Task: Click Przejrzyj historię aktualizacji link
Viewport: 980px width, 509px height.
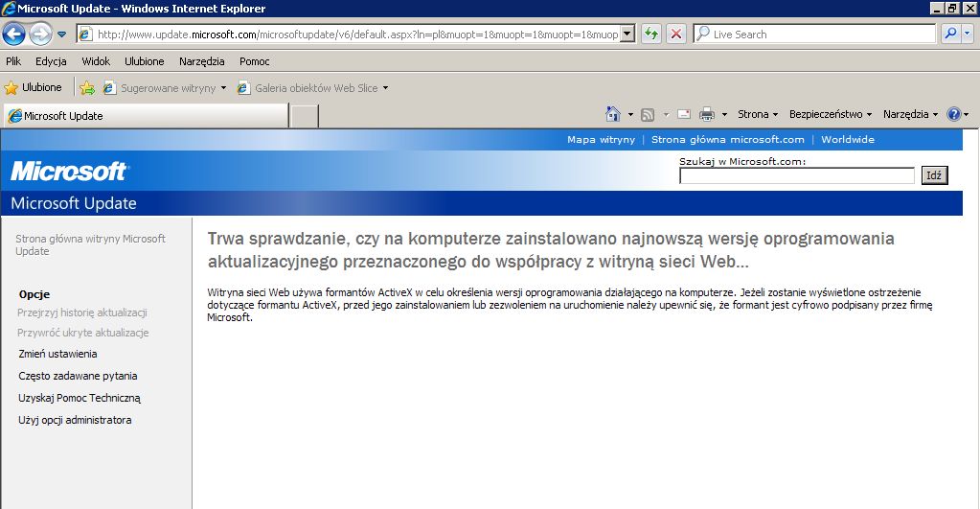Action: (x=81, y=312)
